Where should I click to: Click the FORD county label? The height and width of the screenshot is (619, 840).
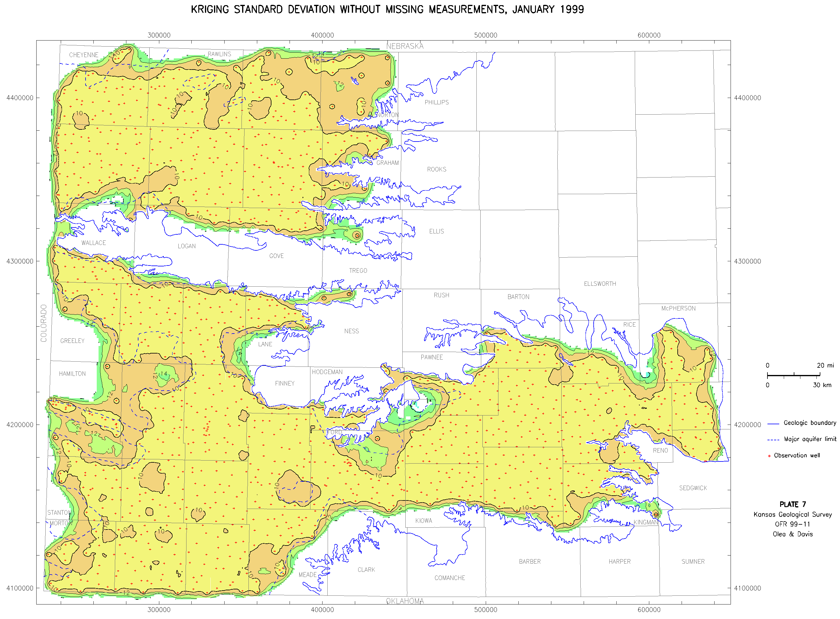pyautogui.click(x=334, y=432)
